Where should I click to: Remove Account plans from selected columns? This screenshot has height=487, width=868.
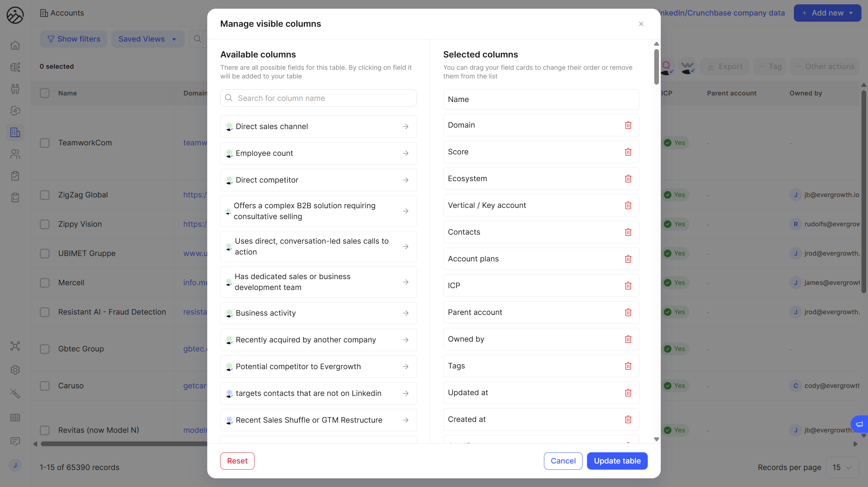[x=628, y=259]
